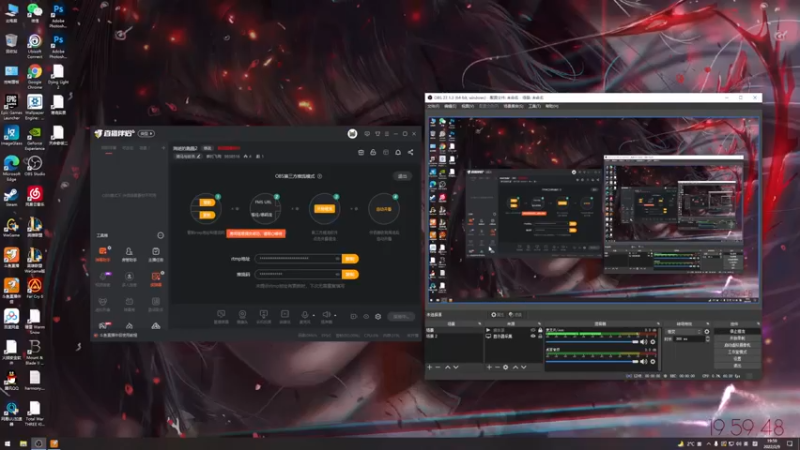This screenshot has height=450, width=800.
Task: Pop out the OBS controls dock panel
Action: (758, 324)
